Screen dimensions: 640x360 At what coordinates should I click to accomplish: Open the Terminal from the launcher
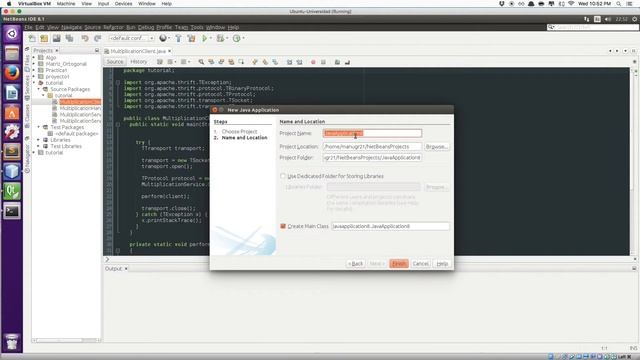click(x=12, y=211)
